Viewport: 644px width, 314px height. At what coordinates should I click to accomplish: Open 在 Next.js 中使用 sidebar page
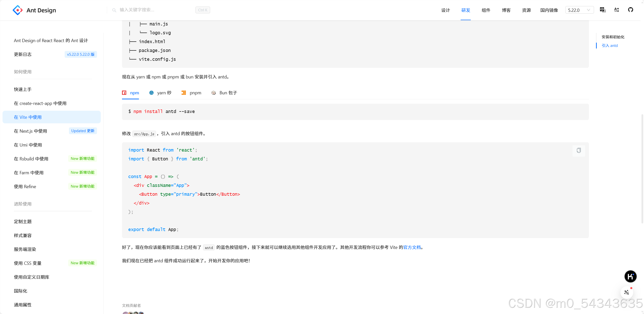pyautogui.click(x=30, y=131)
